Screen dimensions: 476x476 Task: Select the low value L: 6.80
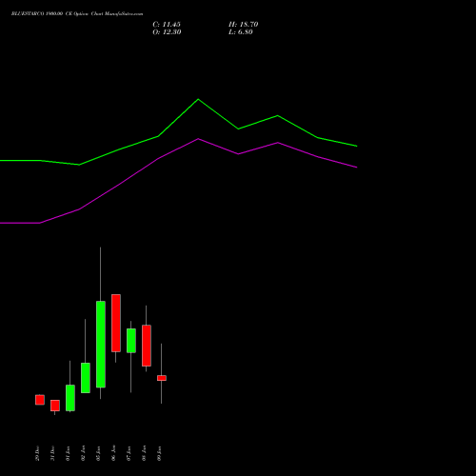click(x=241, y=32)
